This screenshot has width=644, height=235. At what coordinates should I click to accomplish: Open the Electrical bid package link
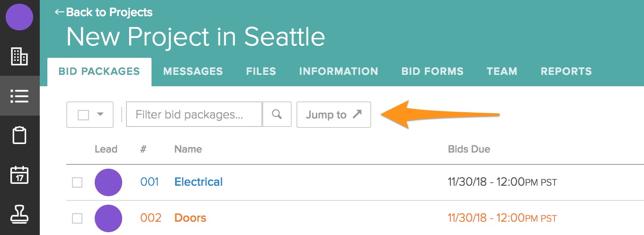[198, 182]
